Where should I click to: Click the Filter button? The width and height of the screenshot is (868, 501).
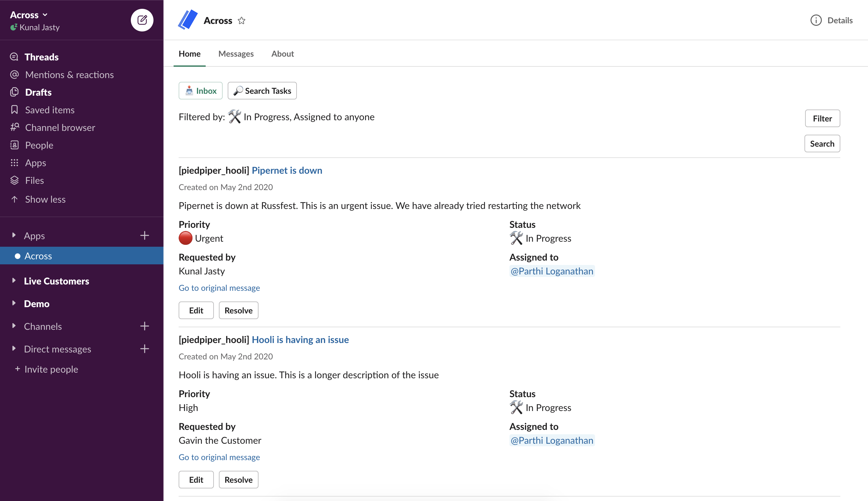click(x=822, y=118)
